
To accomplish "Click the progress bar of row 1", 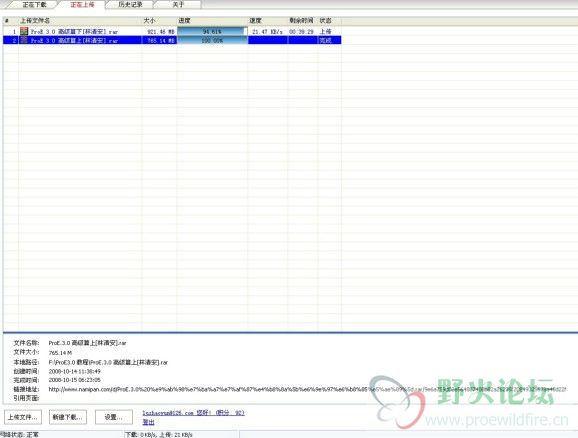I will [x=212, y=31].
